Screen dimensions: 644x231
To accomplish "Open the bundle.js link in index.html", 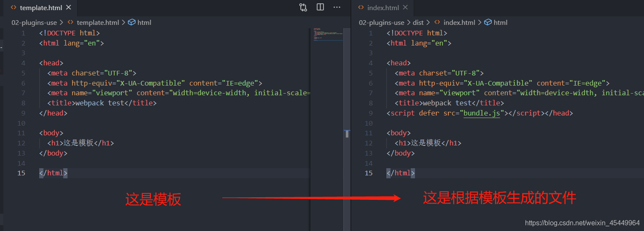I will (x=481, y=113).
